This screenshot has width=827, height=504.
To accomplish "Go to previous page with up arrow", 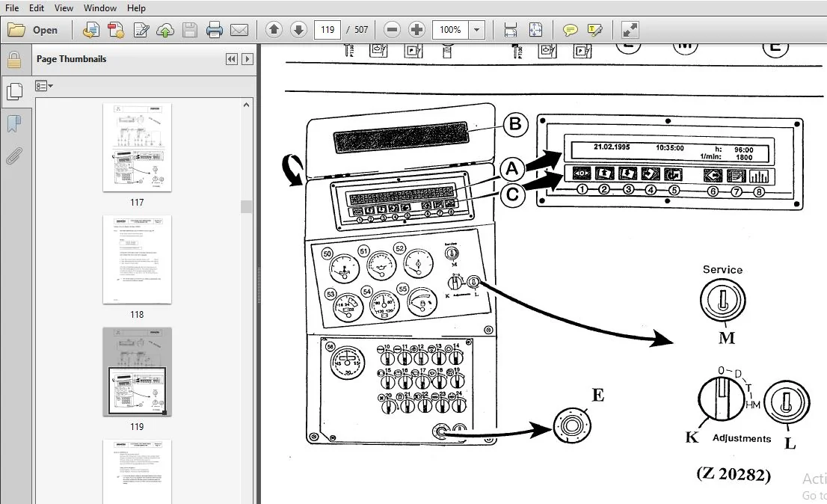I will click(x=274, y=29).
